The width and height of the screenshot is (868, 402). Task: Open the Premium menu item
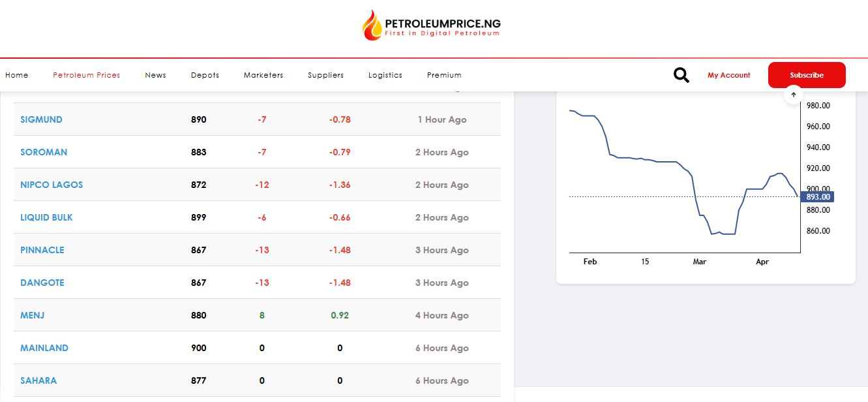pos(444,75)
